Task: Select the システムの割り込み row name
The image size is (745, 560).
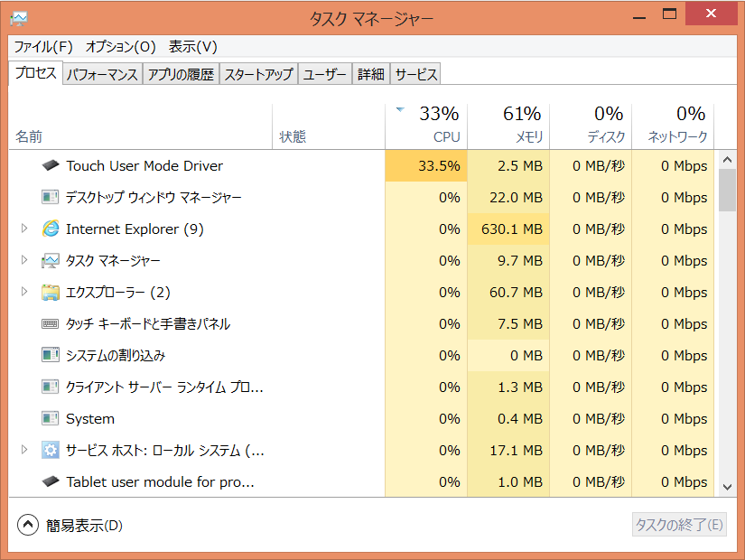Action: click(116, 356)
